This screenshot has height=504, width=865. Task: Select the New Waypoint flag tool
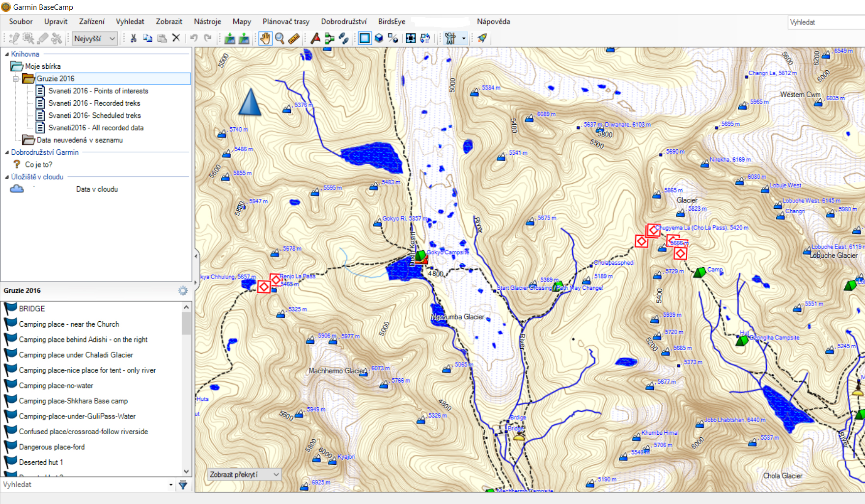[315, 38]
